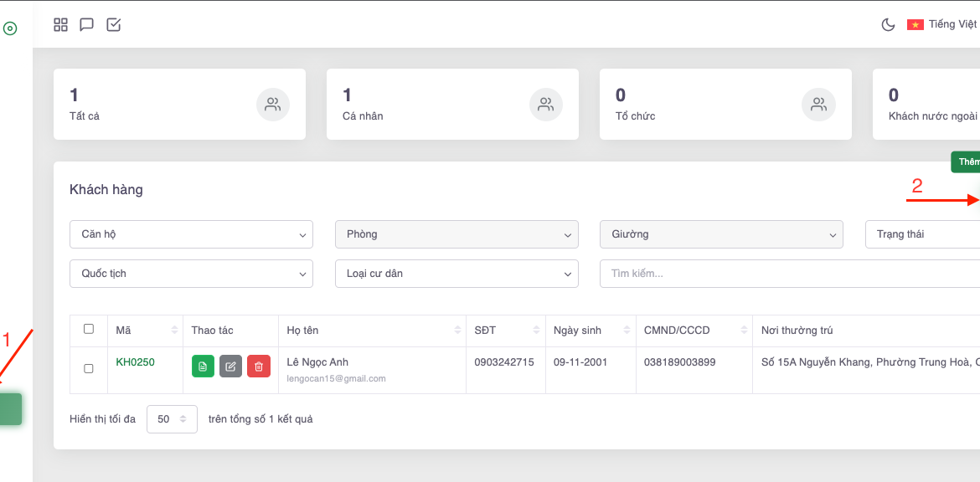Viewport: 980px width, 482px height.
Task: Open the Loại cư dân dropdown
Action: click(456, 274)
